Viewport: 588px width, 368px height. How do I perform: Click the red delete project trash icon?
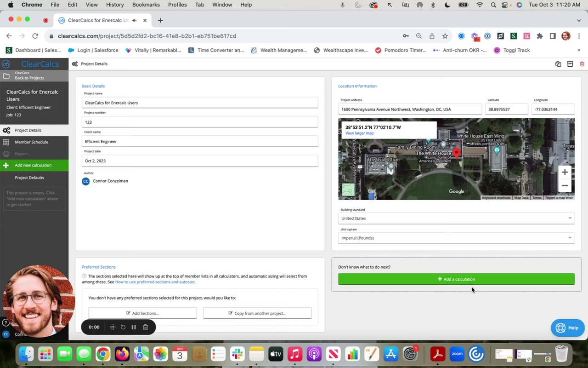tap(582, 64)
